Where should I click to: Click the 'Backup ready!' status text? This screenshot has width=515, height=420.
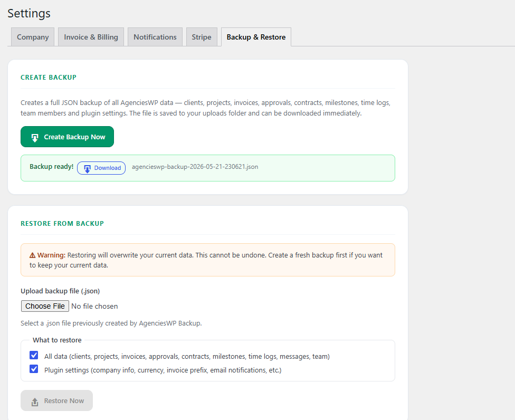(x=52, y=167)
